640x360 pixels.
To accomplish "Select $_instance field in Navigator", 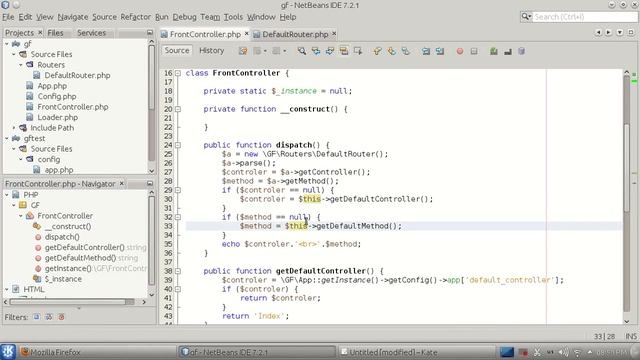I will pyautogui.click(x=63, y=279).
